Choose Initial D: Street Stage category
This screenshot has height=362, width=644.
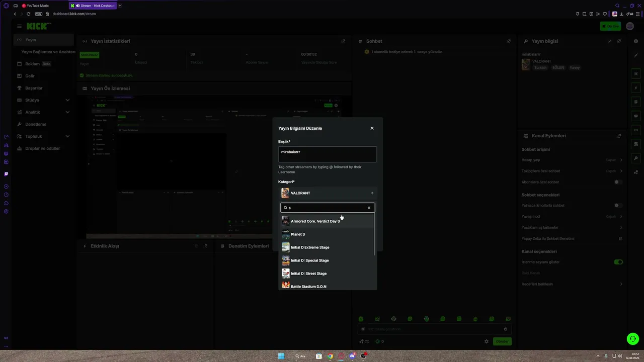click(x=328, y=274)
